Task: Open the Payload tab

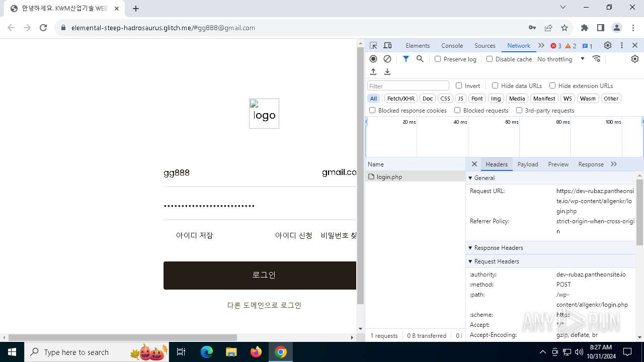Action: pos(528,164)
